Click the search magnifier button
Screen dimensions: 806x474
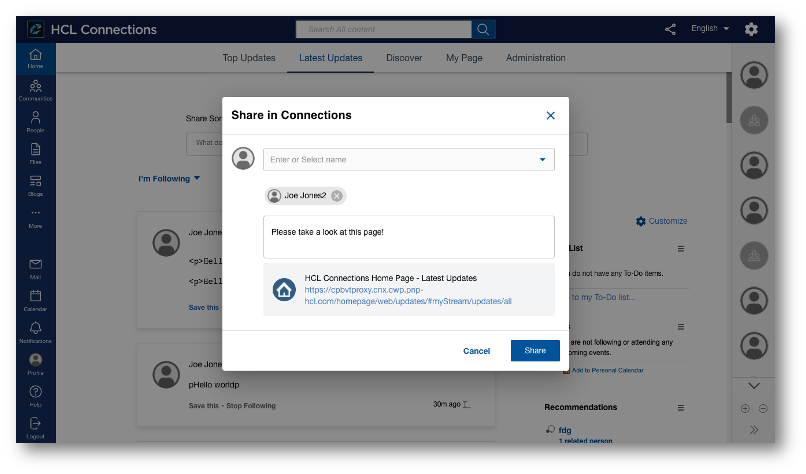[x=483, y=29]
